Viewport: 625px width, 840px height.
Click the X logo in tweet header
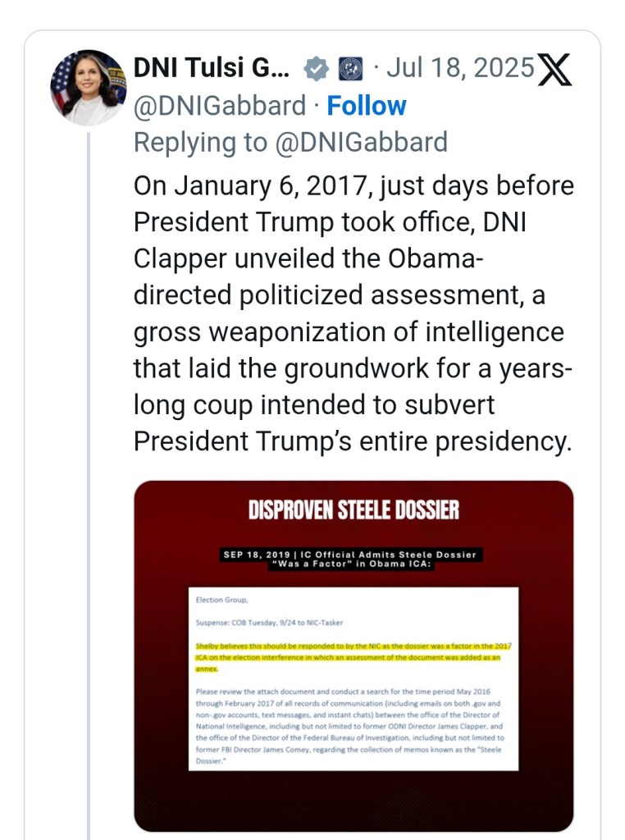[x=554, y=69]
